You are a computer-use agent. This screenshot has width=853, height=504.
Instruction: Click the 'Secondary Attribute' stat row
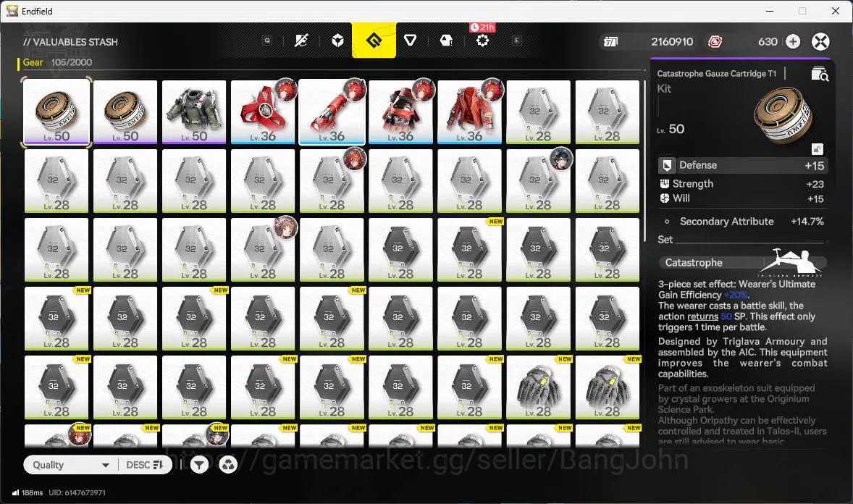(x=742, y=222)
